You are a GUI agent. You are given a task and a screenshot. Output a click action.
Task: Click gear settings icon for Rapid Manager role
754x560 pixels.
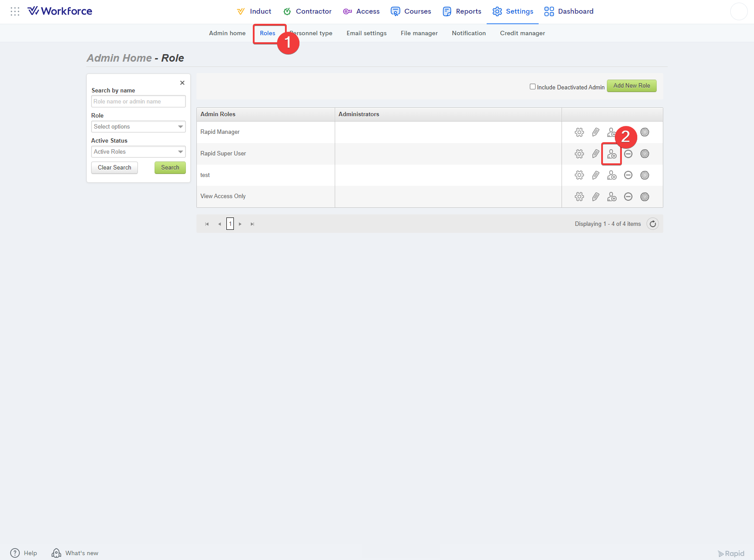[579, 132]
